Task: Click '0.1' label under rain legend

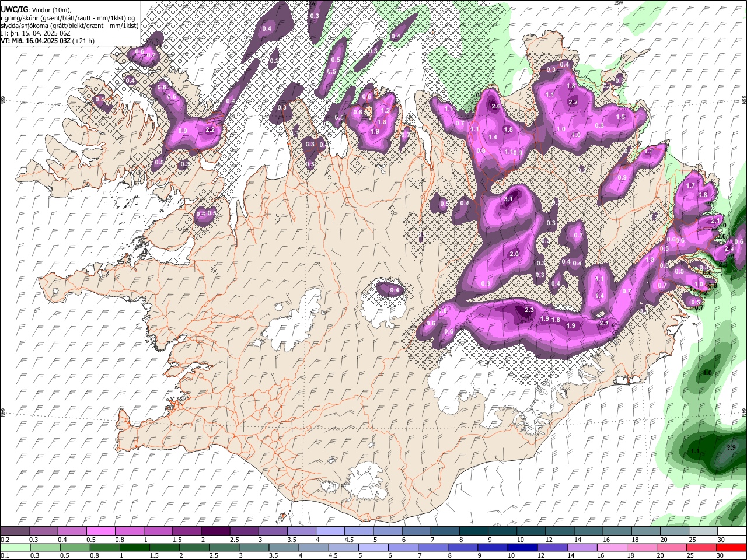Action: click(5, 556)
